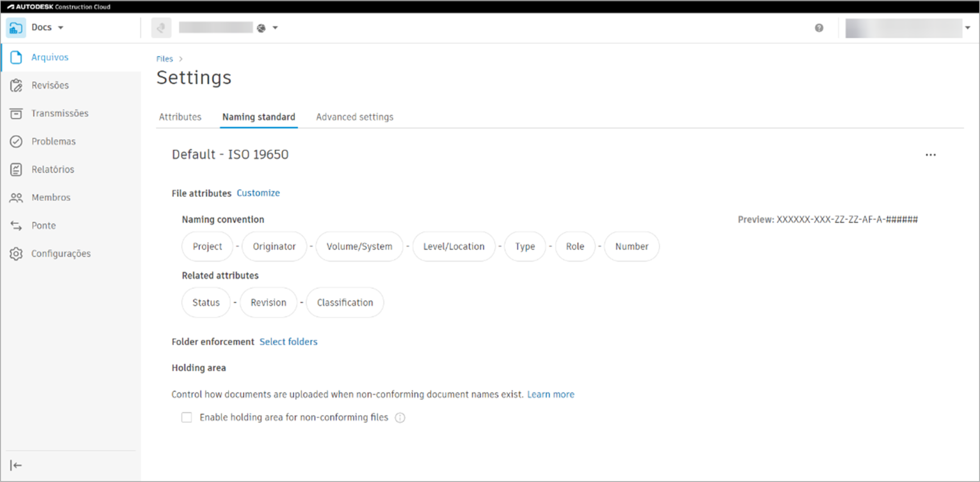Open the Arquivos section
Image resolution: width=980 pixels, height=482 pixels.
click(49, 57)
